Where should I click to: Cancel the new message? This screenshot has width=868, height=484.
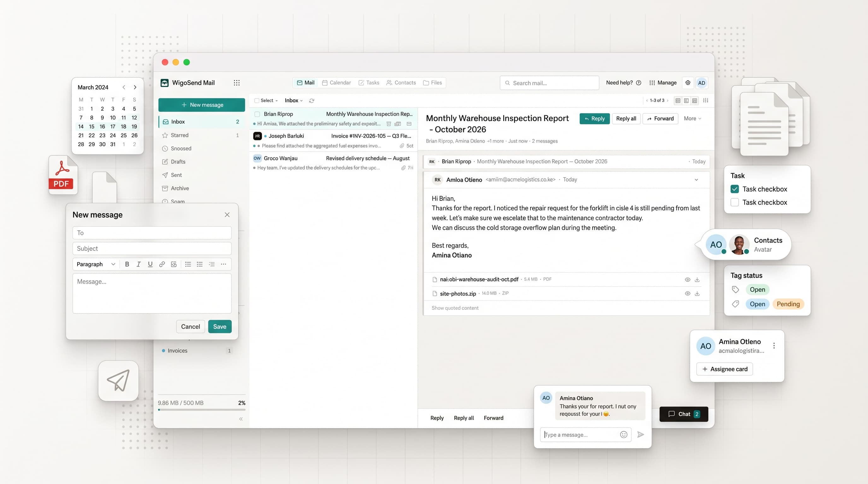click(x=191, y=326)
